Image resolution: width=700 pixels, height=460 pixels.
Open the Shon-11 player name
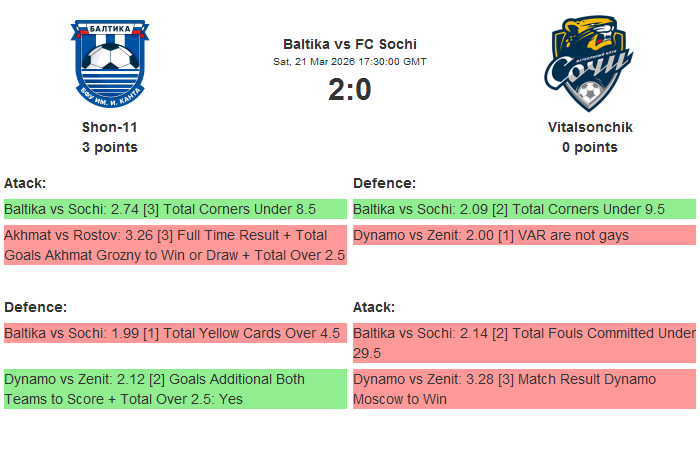point(110,128)
